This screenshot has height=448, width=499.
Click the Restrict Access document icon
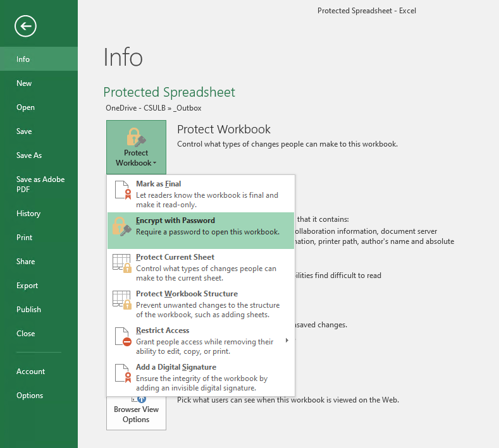click(x=123, y=336)
